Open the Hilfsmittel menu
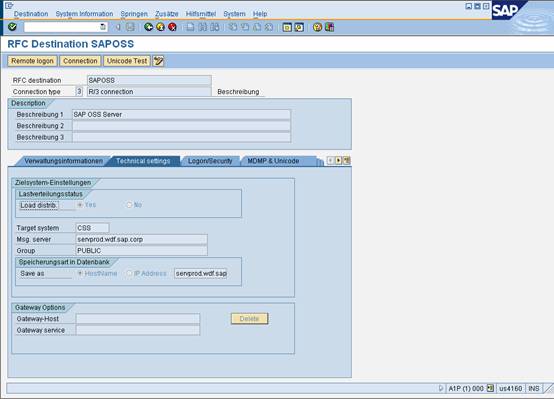The width and height of the screenshot is (554, 399). (x=201, y=14)
